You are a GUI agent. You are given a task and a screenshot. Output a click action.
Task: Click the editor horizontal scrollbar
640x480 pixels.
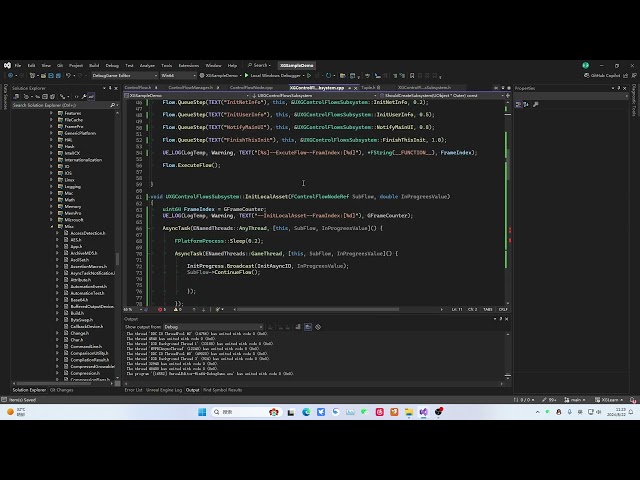pos(318,309)
